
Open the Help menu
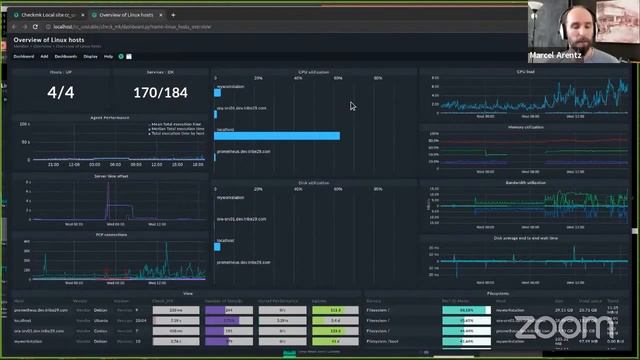coord(108,57)
